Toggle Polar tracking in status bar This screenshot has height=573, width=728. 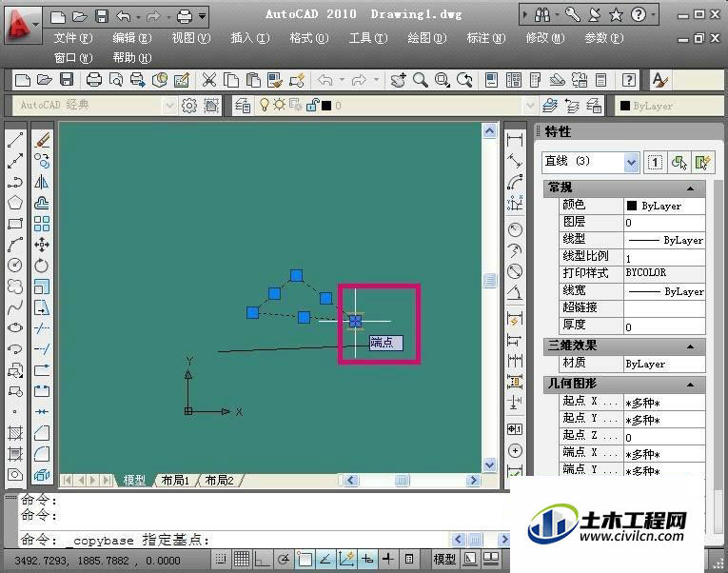(x=283, y=559)
